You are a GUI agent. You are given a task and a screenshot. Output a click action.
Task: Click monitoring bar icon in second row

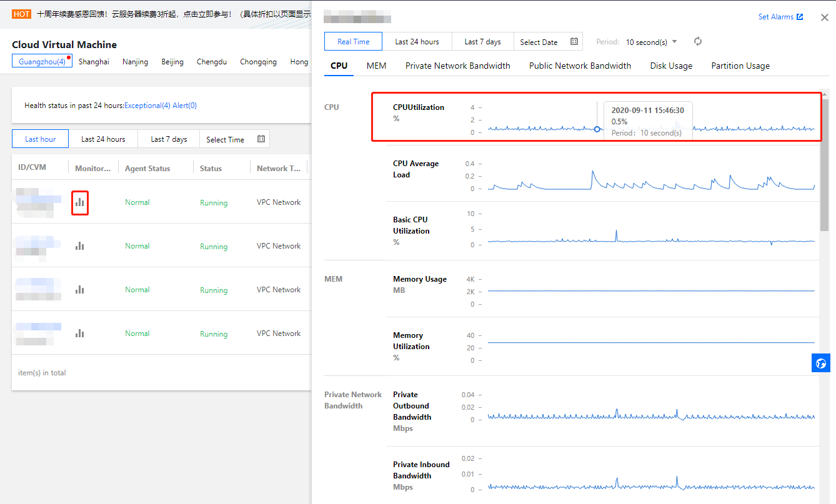pos(79,246)
